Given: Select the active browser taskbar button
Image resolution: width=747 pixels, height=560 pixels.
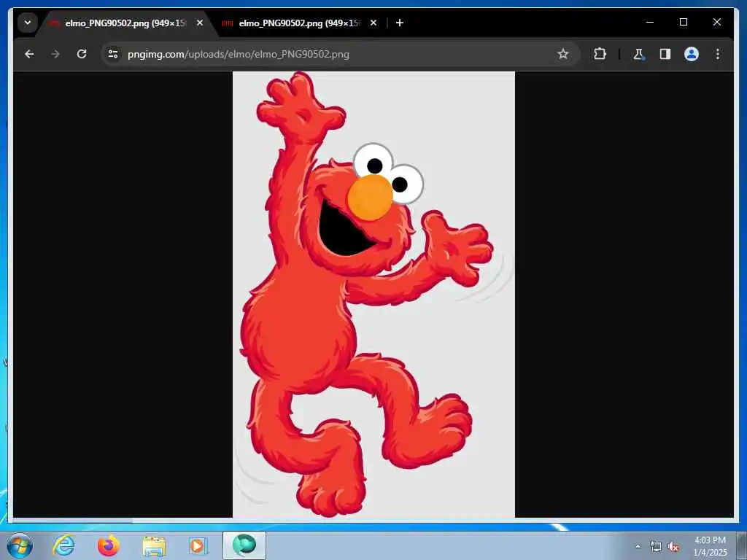Looking at the screenshot, I should pos(244,545).
